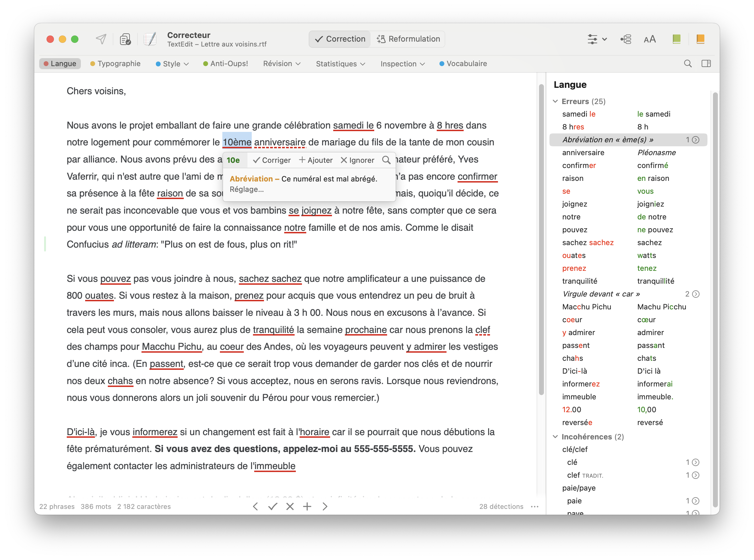Toggle the sidebar panel icon

[x=706, y=64]
